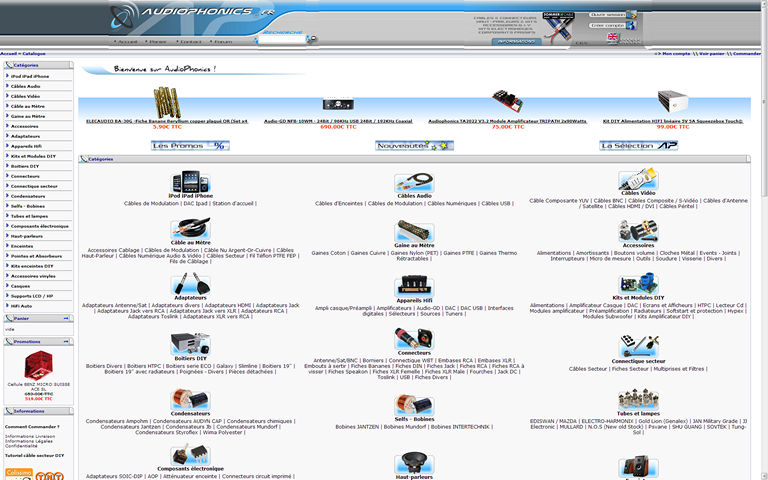Image resolution: width=768 pixels, height=480 pixels.
Task: Click the Condensateurs category icon
Action: coord(190,401)
